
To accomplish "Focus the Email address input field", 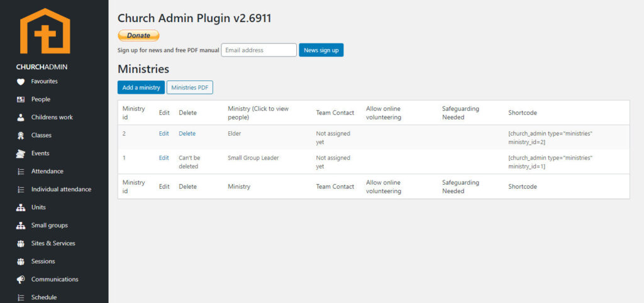I will tap(258, 50).
